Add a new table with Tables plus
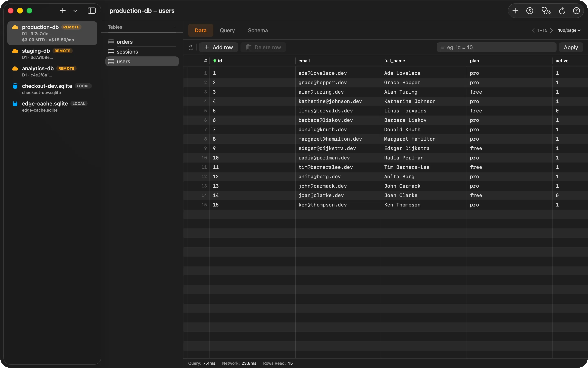The width and height of the screenshot is (588, 368). tap(174, 27)
